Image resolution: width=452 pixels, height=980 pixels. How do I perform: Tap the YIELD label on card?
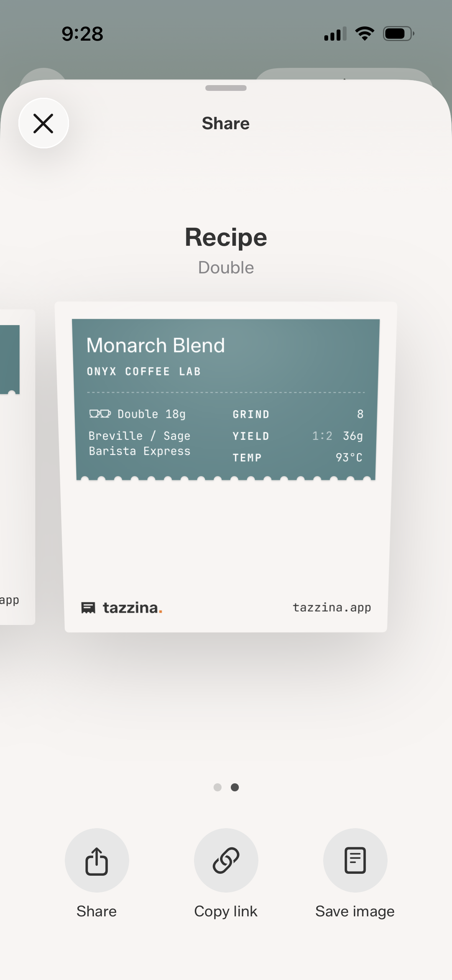point(251,436)
